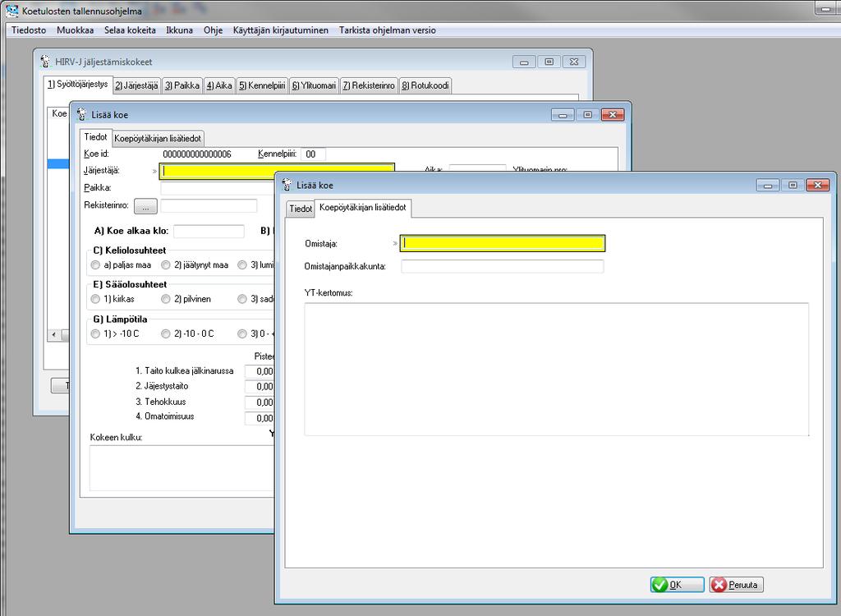Click the Koe alkaa klo time field
This screenshot has width=841, height=616.
pyautogui.click(x=209, y=232)
